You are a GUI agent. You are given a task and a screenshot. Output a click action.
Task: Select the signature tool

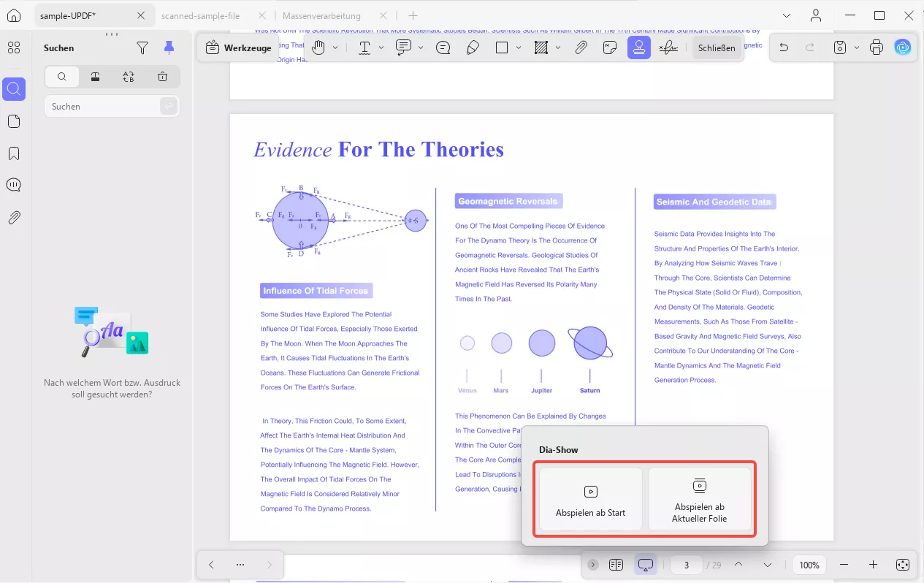pyautogui.click(x=668, y=47)
